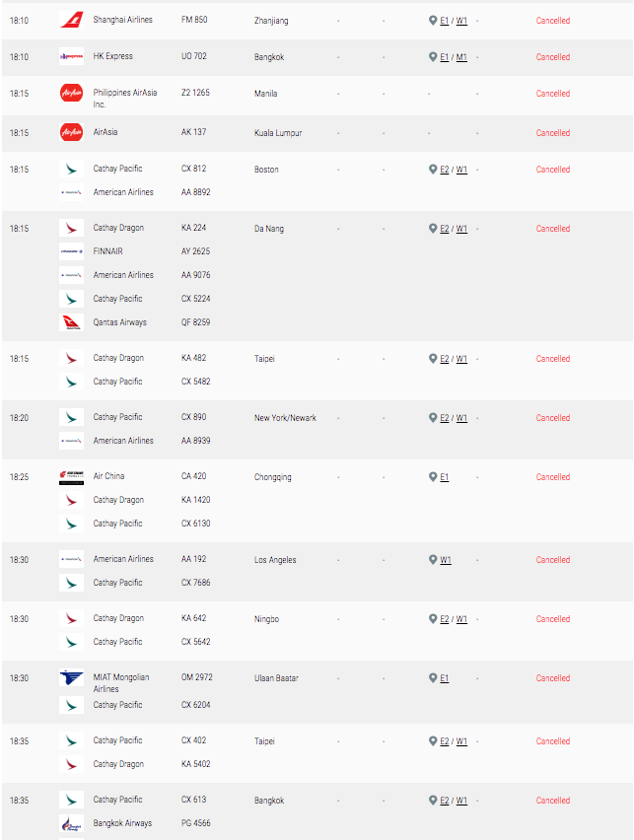Click the Bangkok Airways logo icon

click(x=71, y=823)
